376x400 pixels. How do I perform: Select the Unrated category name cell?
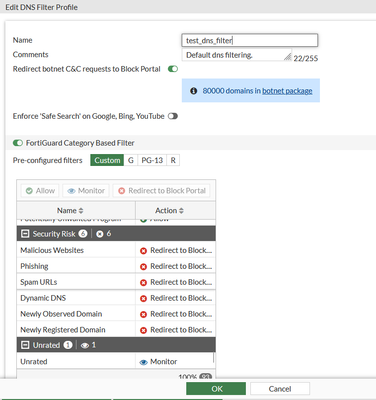pos(76,362)
